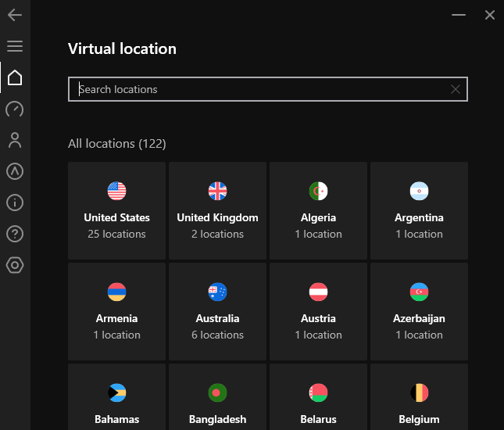Image resolution: width=504 pixels, height=430 pixels.
Task: Open the account profile icon
Action: (x=15, y=140)
